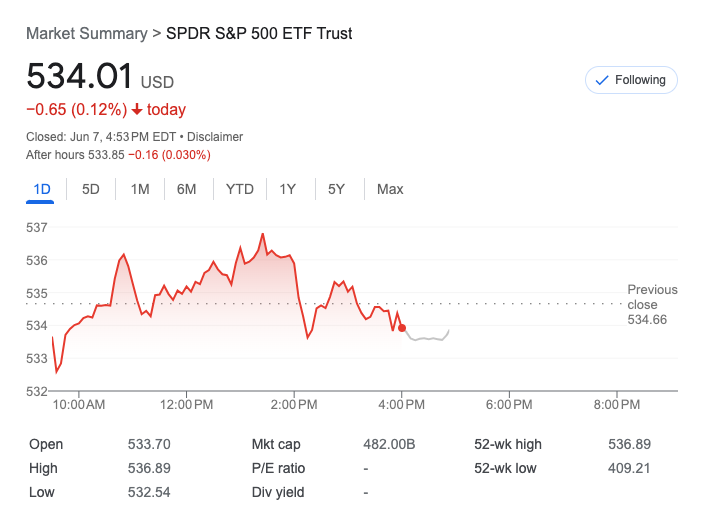This screenshot has width=708, height=514.
Task: Click the Previous close 534.66 label
Action: tap(651, 304)
